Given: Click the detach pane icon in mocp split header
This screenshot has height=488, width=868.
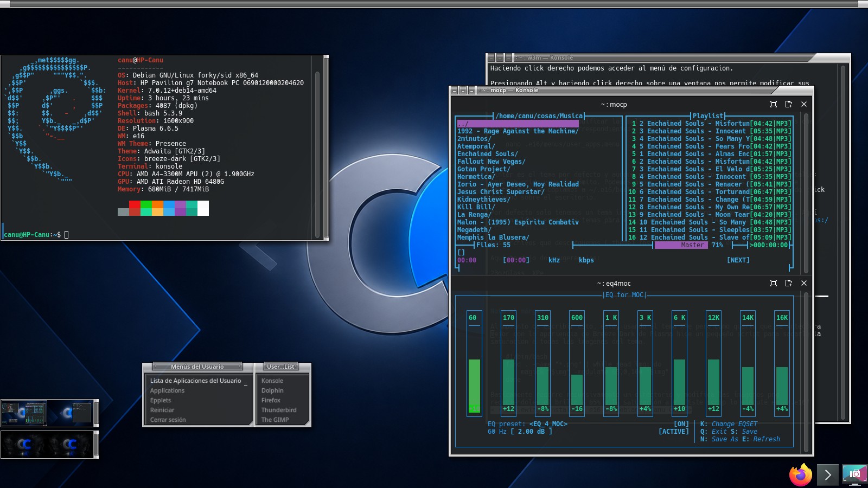Looking at the screenshot, I should (789, 104).
